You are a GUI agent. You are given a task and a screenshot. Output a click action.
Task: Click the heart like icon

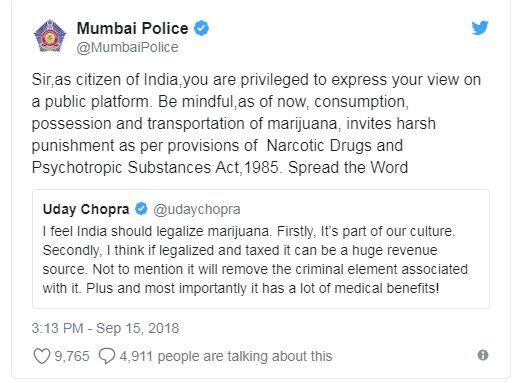click(42, 356)
